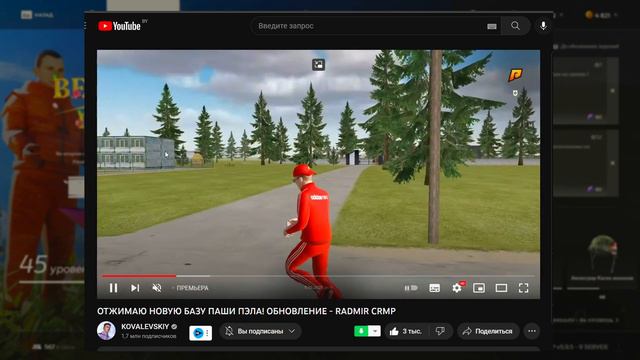Enter fullscreen mode
640x360 pixels.
[x=523, y=288]
